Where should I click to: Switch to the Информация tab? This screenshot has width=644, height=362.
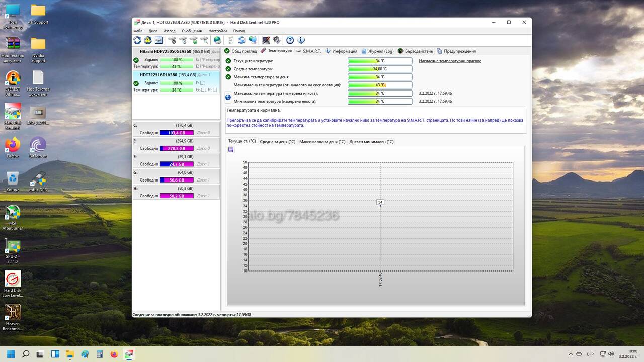click(x=341, y=51)
